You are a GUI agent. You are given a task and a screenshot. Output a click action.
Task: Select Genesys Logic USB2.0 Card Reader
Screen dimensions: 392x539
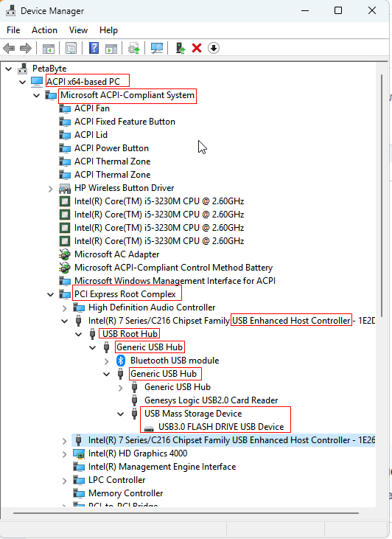pyautogui.click(x=211, y=400)
